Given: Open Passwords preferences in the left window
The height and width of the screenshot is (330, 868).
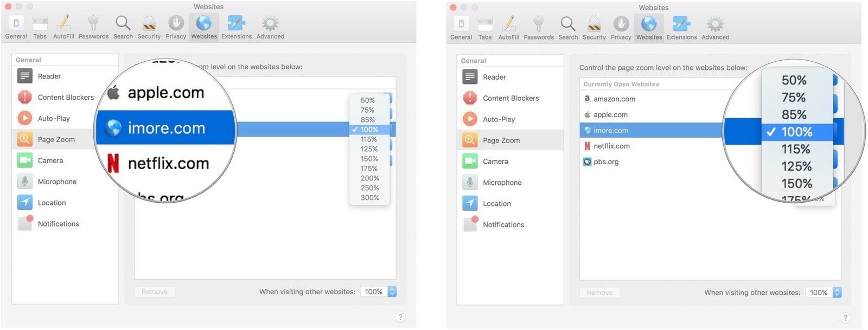Looking at the screenshot, I should (93, 28).
